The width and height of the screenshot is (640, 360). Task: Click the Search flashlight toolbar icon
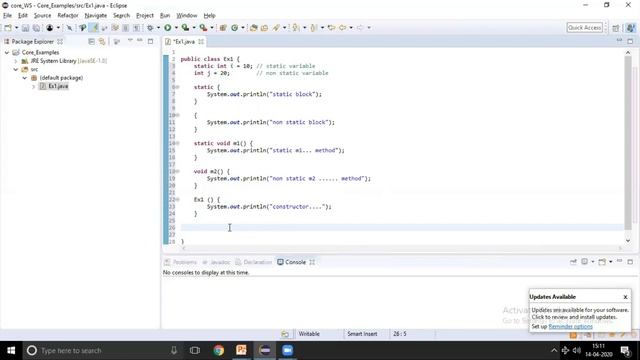point(276,28)
